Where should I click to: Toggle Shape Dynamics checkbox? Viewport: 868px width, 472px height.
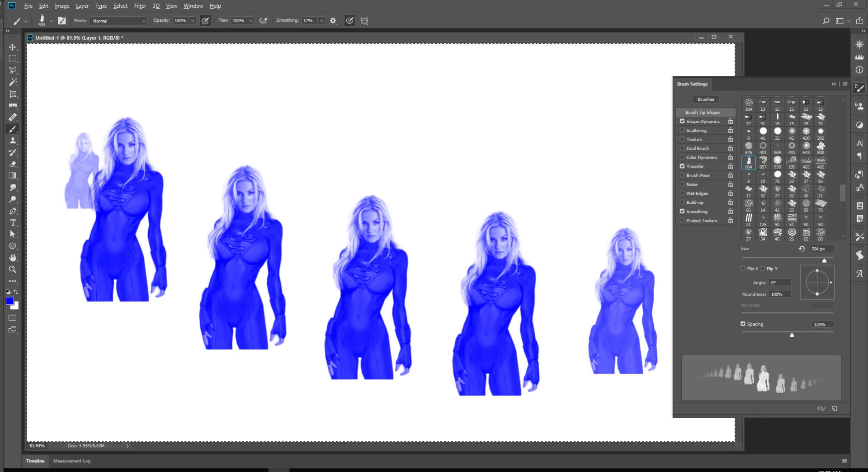pyautogui.click(x=682, y=121)
